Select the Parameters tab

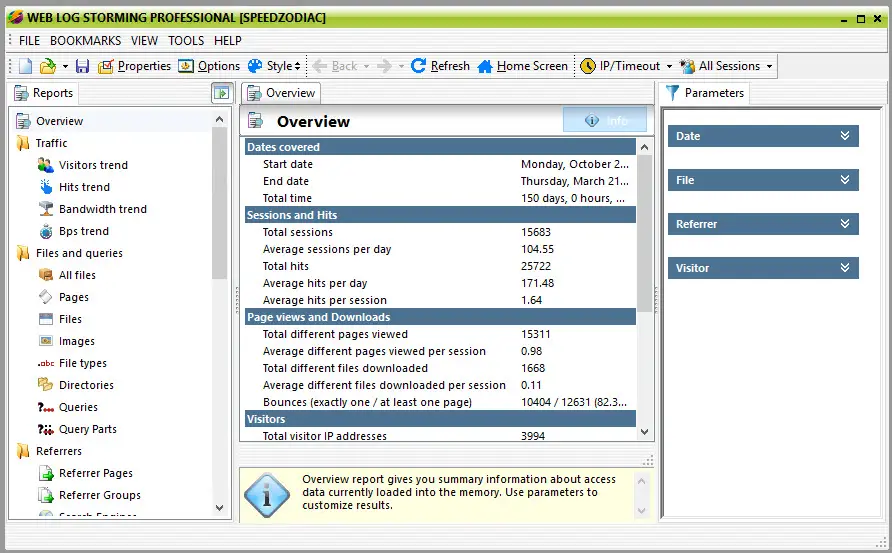[x=705, y=93]
